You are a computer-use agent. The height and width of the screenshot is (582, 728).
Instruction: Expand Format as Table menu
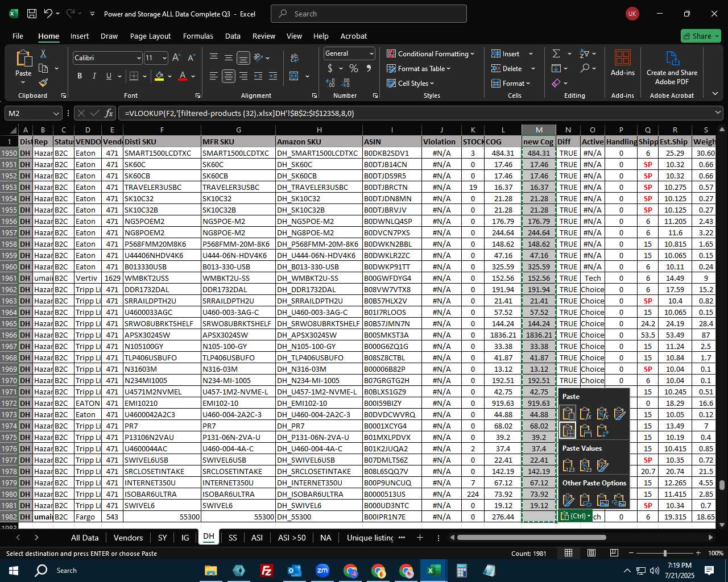pos(419,68)
